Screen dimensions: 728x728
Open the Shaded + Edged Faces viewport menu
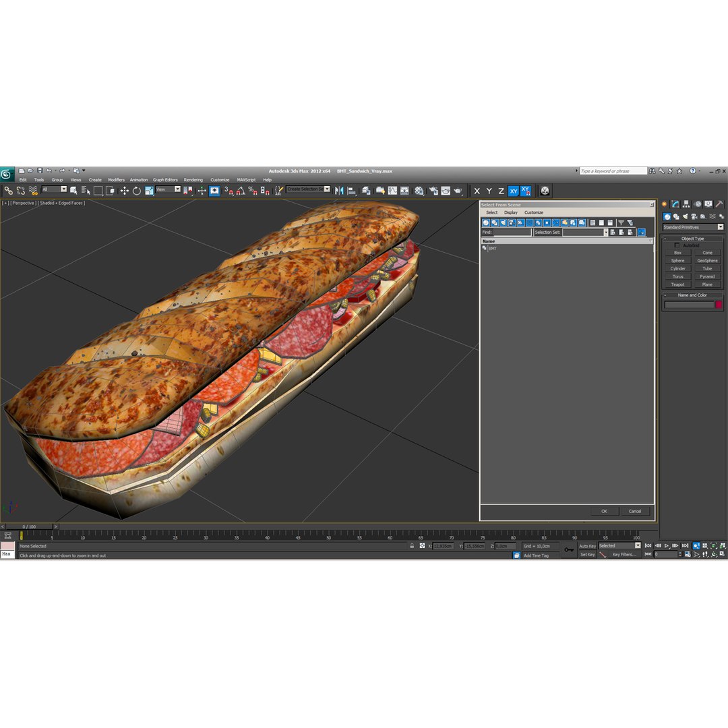click(61, 203)
